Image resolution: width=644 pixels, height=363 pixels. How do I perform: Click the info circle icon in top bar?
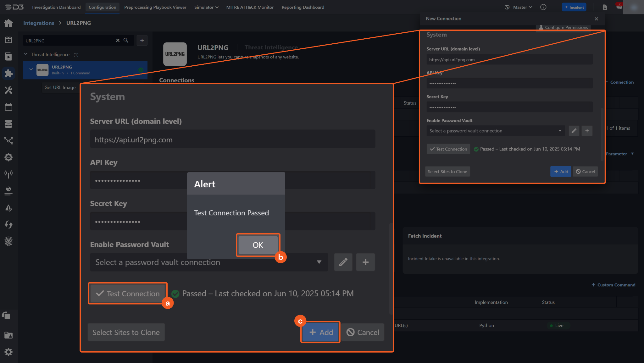click(x=543, y=7)
